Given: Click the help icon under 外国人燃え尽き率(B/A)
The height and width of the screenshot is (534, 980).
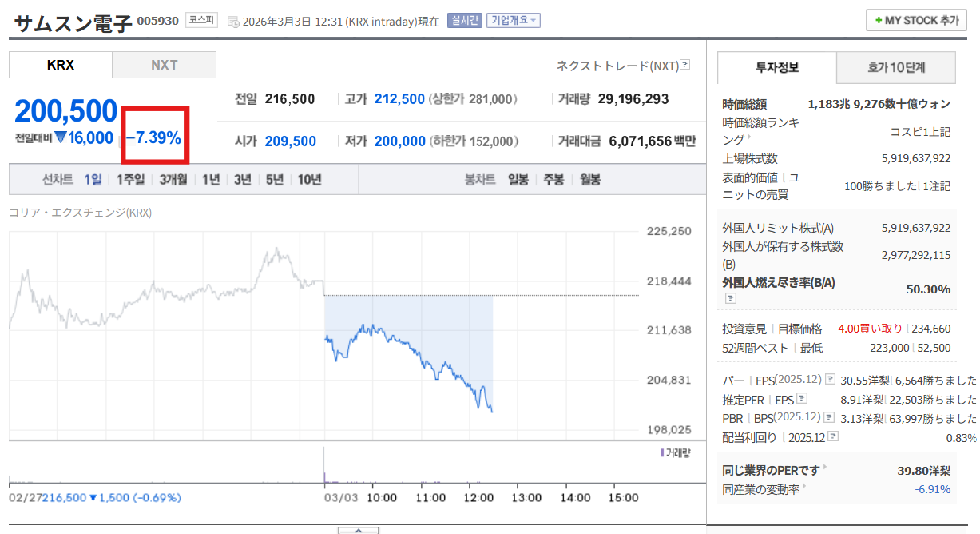Looking at the screenshot, I should coord(730,298).
